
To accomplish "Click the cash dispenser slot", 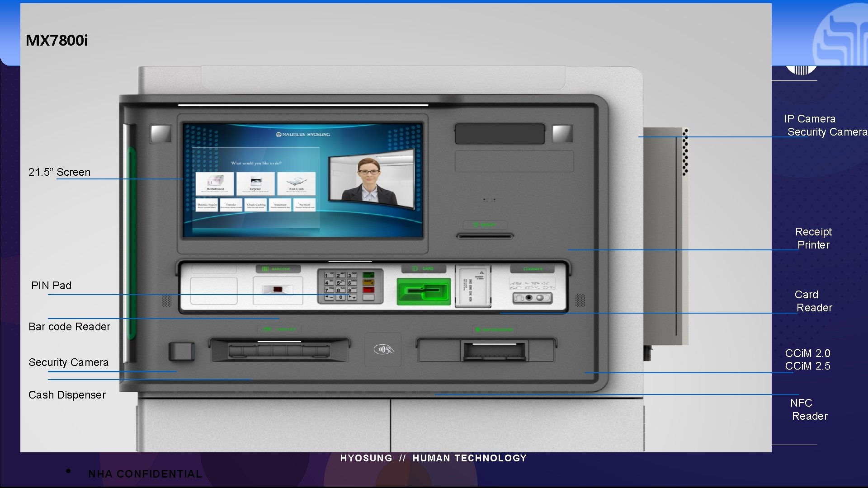I will [279, 350].
